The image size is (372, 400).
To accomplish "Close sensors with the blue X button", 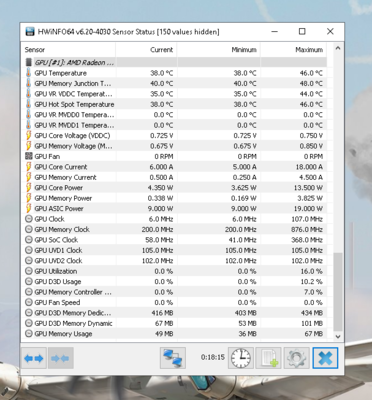I will 325,358.
